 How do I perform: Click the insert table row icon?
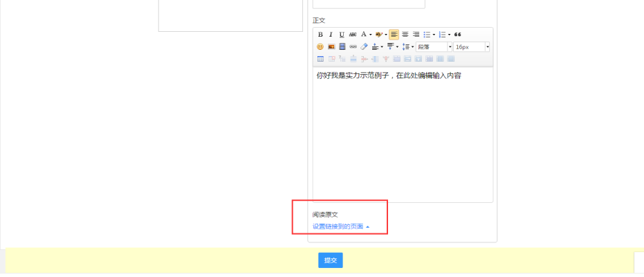[x=353, y=59]
